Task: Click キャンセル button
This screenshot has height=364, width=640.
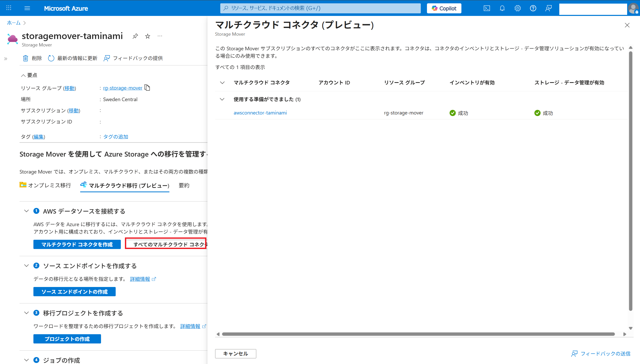Action: click(235, 354)
